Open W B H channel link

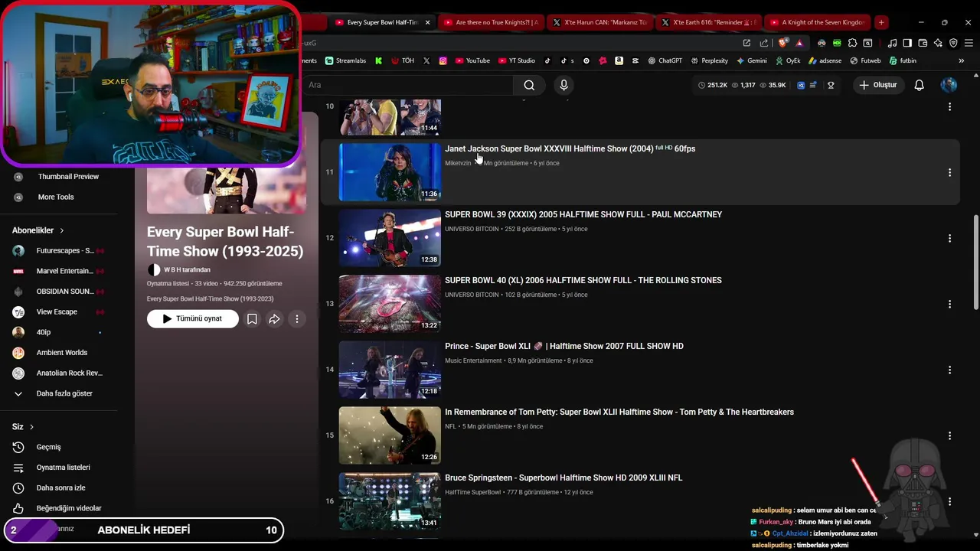tap(187, 270)
